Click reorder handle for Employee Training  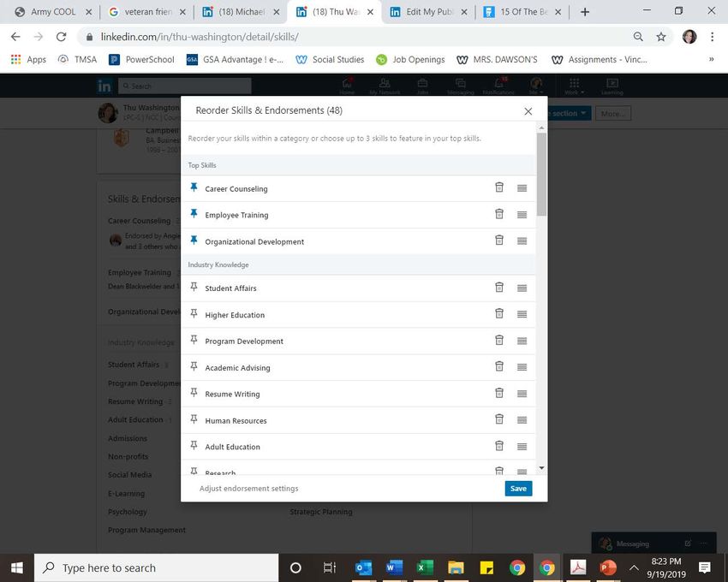pyautogui.click(x=522, y=215)
